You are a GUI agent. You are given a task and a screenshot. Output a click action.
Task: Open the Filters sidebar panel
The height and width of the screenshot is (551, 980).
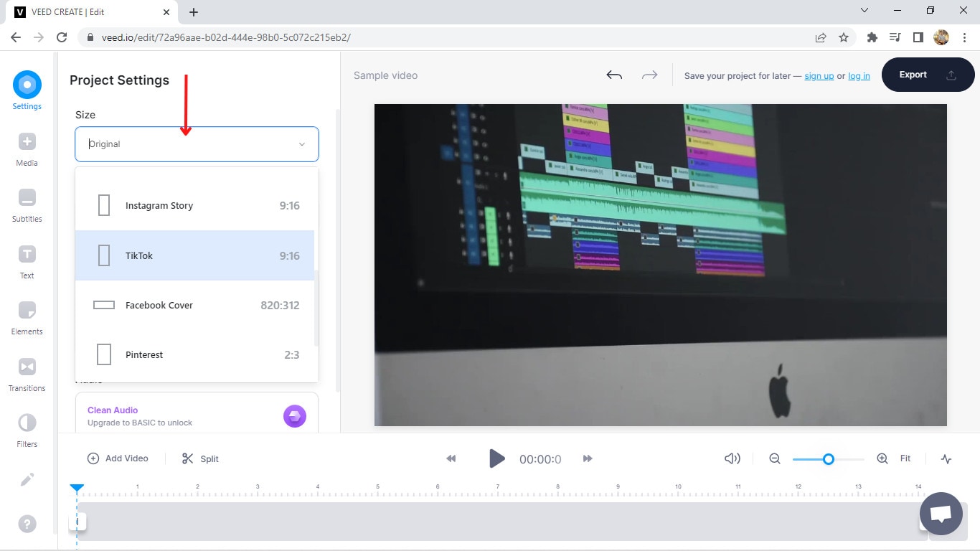[x=27, y=430]
